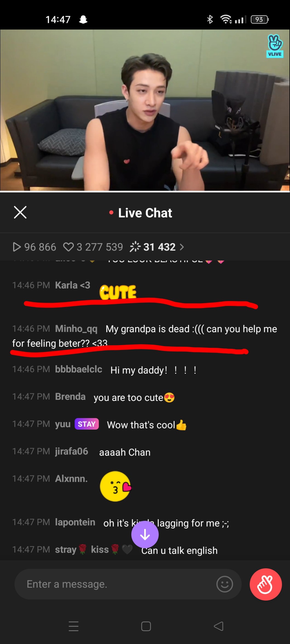Tap the live video player
This screenshot has height=644, width=290.
click(x=145, y=110)
